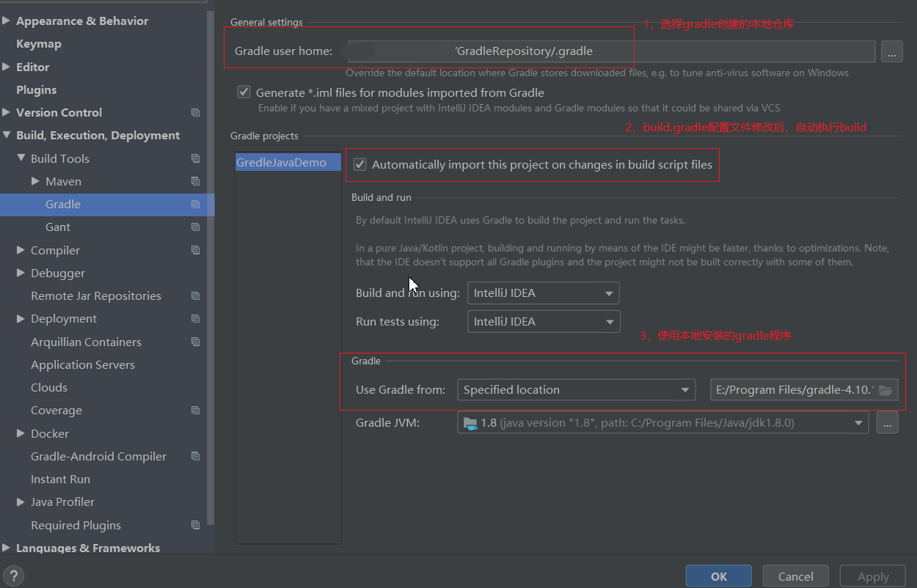Open Plugins settings
The width and height of the screenshot is (917, 588).
pyautogui.click(x=37, y=89)
